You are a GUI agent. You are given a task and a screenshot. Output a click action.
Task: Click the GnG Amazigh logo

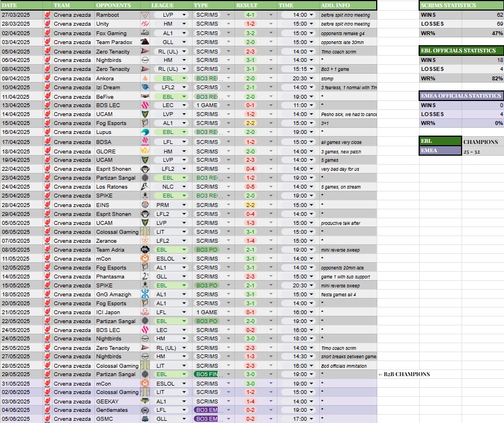(145, 295)
